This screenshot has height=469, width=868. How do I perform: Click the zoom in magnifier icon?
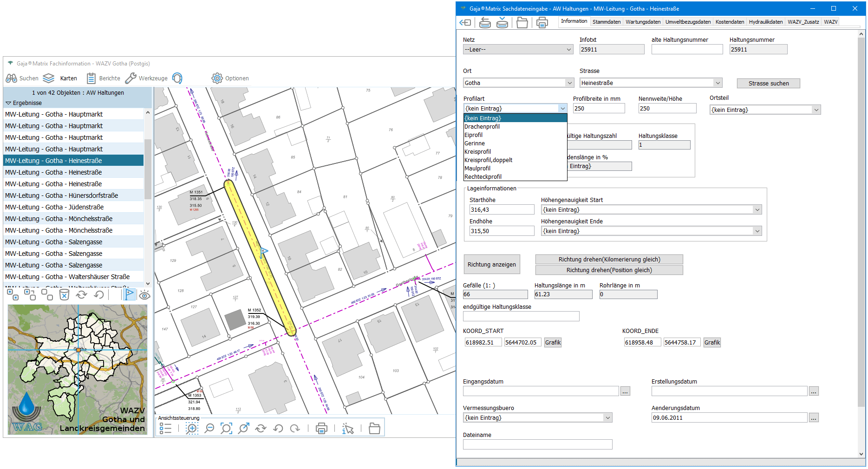coord(192,429)
